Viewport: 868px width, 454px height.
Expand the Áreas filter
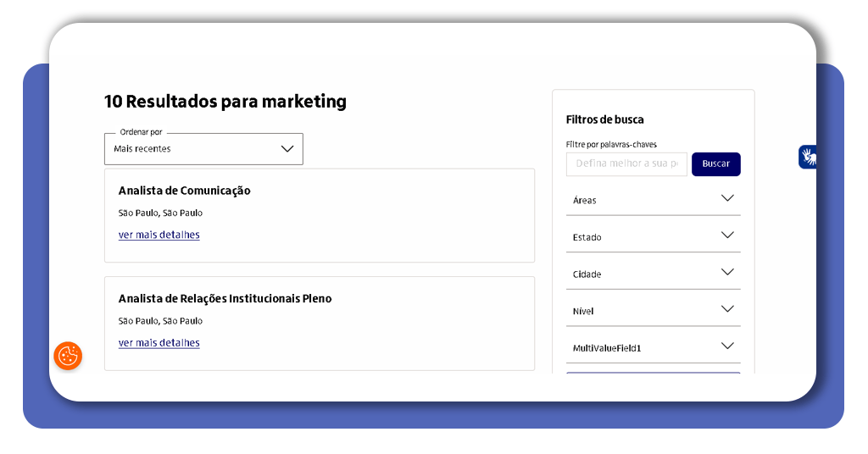click(x=654, y=200)
